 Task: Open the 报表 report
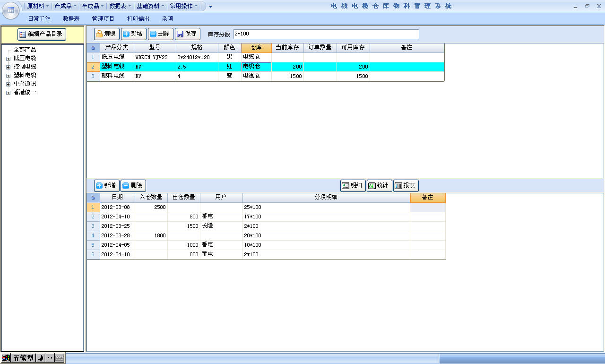tap(406, 186)
